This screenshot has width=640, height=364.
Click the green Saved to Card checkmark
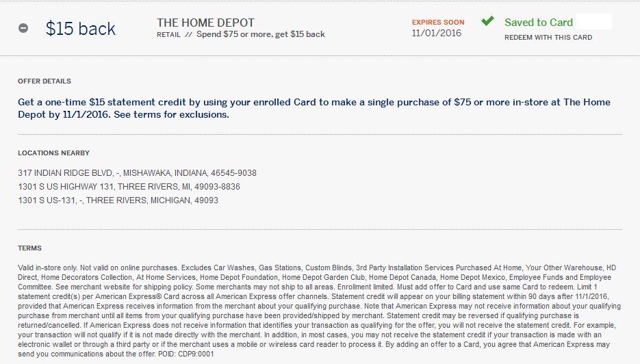pyautogui.click(x=487, y=21)
